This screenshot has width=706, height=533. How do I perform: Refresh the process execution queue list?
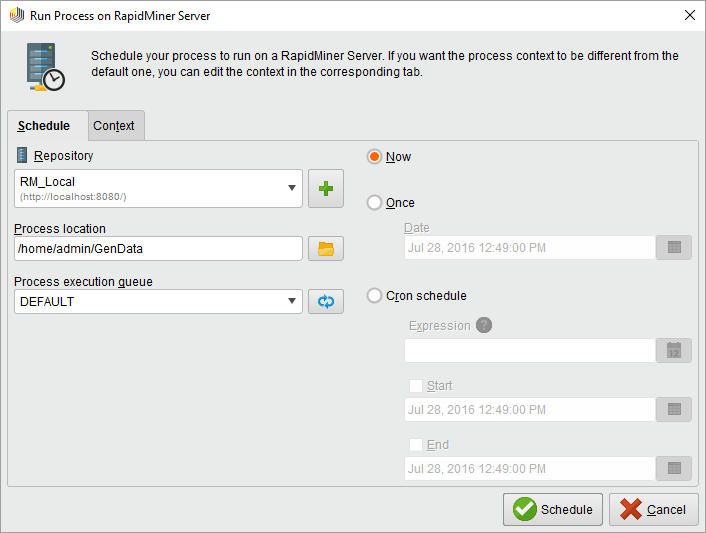pos(325,301)
